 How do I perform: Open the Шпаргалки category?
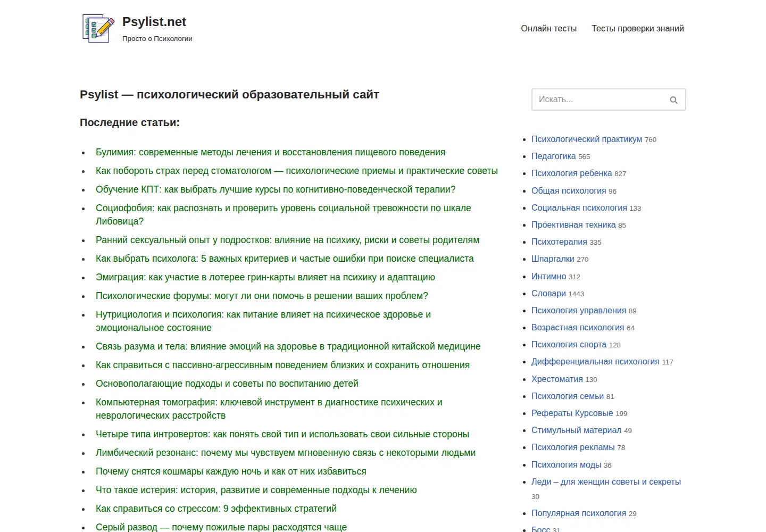pos(553,259)
